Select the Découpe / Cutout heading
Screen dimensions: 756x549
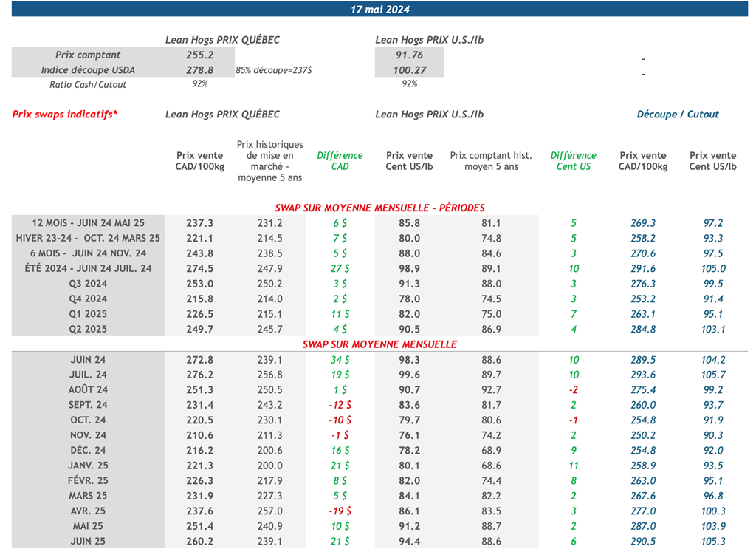coord(677,115)
